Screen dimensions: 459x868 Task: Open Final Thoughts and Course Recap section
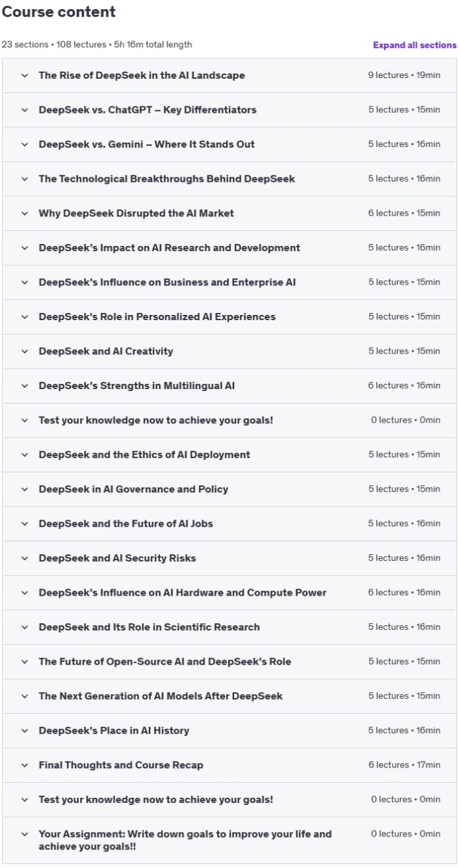click(229, 765)
